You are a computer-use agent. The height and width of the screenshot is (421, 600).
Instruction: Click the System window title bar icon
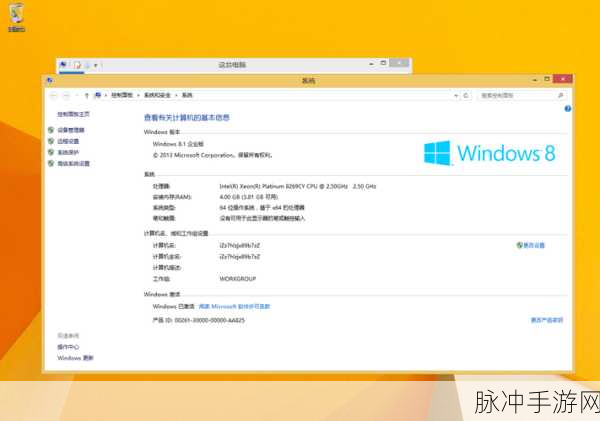tap(49, 80)
